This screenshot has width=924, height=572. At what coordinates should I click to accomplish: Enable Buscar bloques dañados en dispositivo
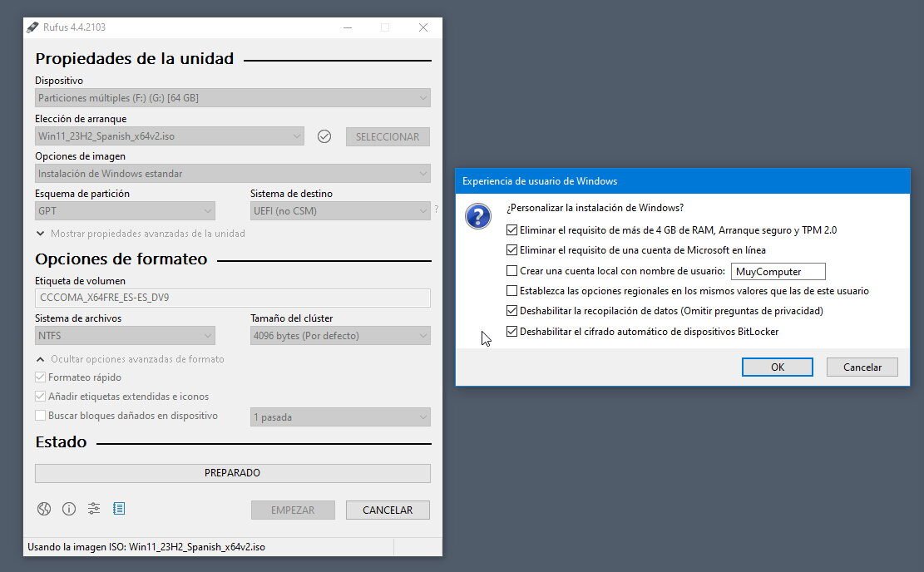point(40,416)
